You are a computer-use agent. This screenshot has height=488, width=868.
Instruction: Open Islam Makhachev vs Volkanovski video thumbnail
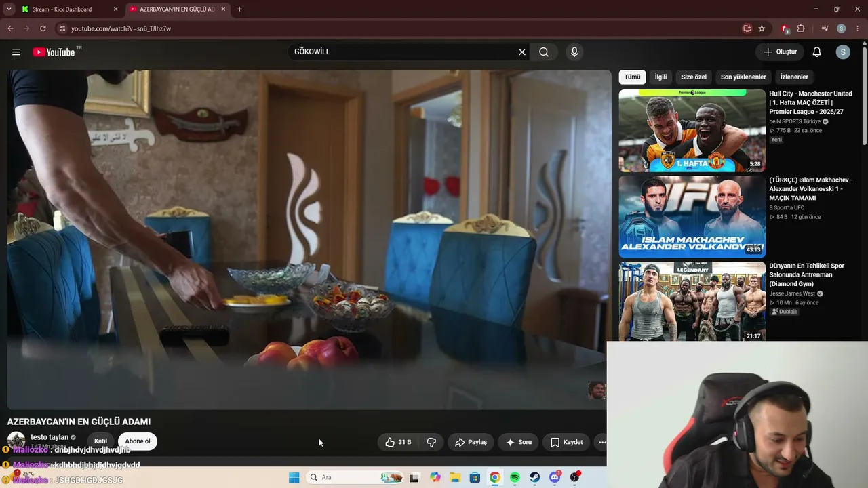(692, 217)
